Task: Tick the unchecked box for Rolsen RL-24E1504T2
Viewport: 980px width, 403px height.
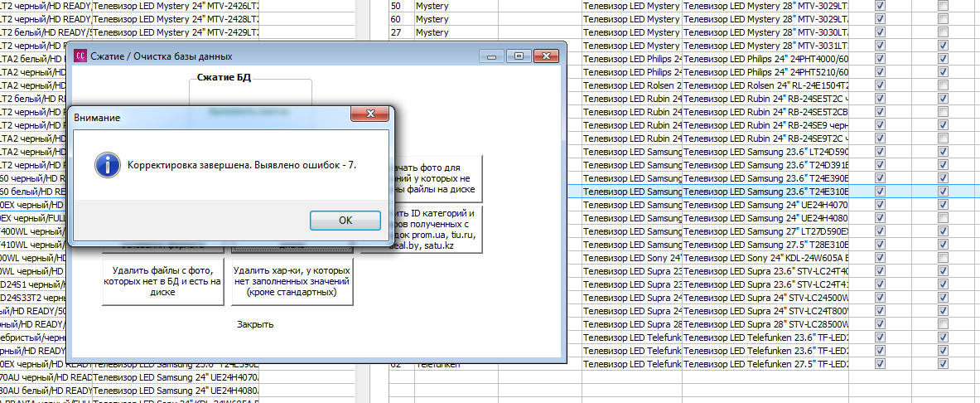Action: click(x=943, y=85)
